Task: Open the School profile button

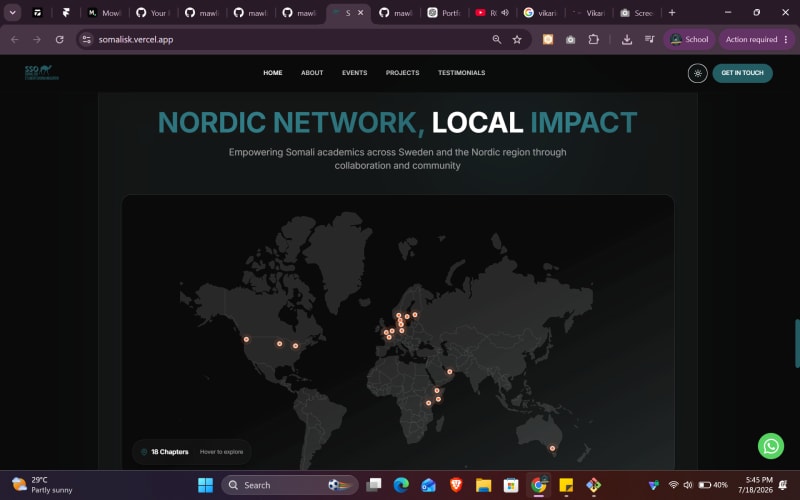Action: pyautogui.click(x=689, y=39)
